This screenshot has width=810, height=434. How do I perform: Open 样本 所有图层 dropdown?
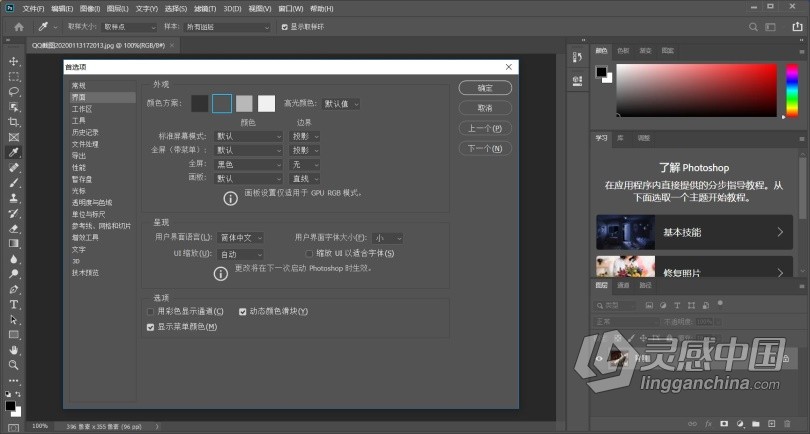(227, 27)
